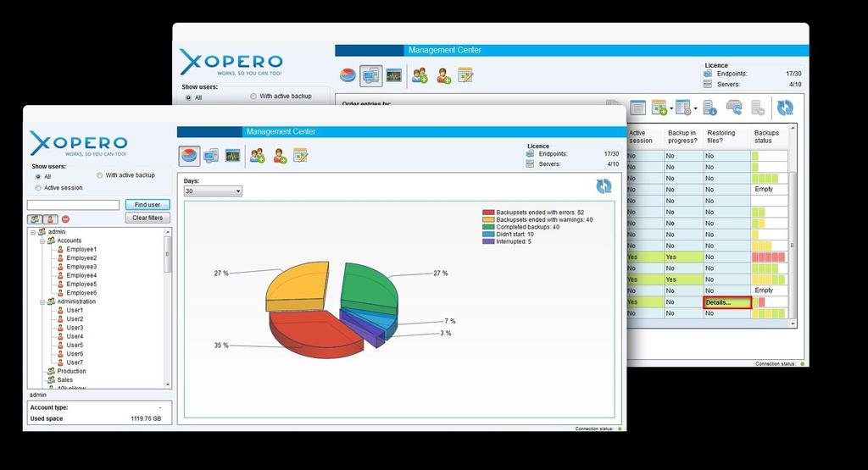Click the red 35% pie slice
Viewport: 868px width, 470px height.
315,335
